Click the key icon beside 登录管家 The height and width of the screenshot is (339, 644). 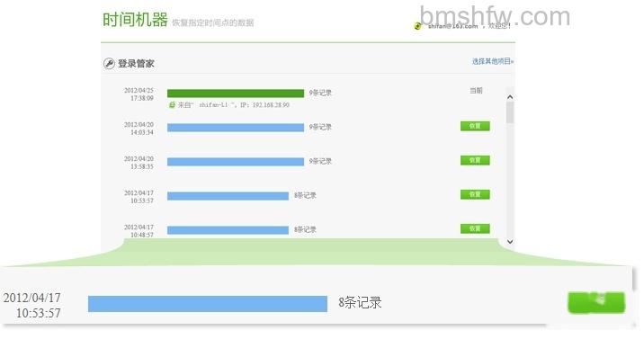click(109, 64)
